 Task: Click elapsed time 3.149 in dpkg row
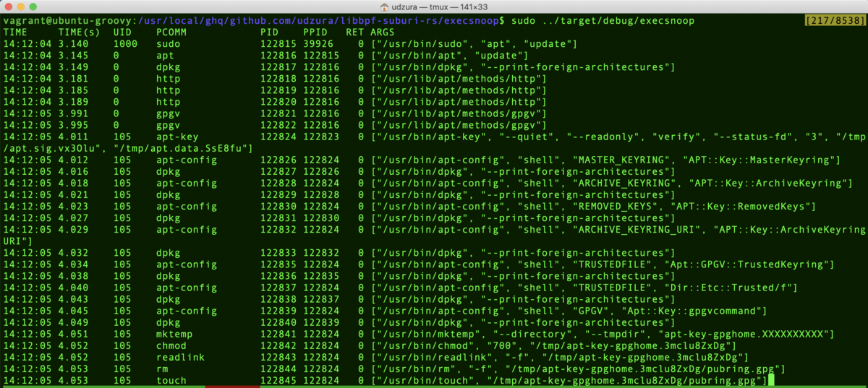73,67
